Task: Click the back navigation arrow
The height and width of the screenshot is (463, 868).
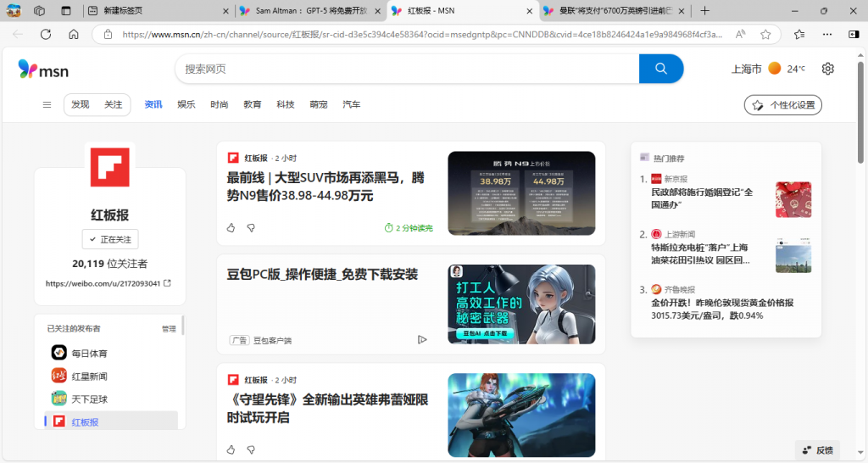Action: point(18,34)
